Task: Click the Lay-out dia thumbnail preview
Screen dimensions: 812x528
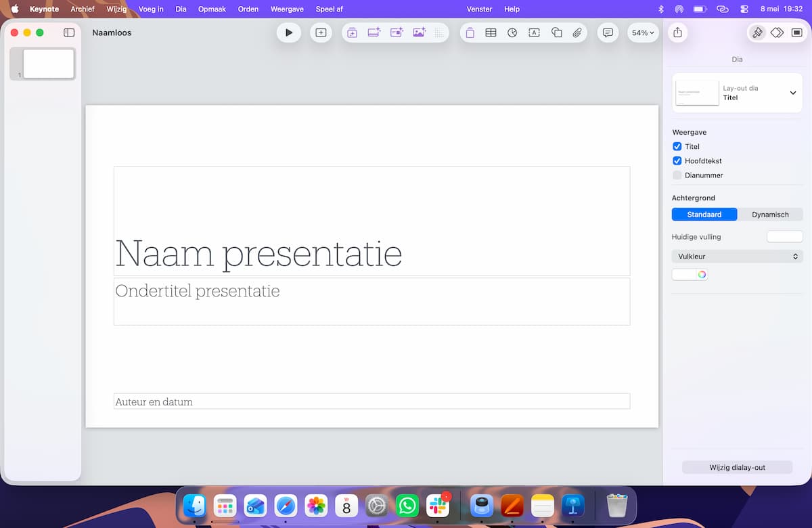Action: [697, 93]
